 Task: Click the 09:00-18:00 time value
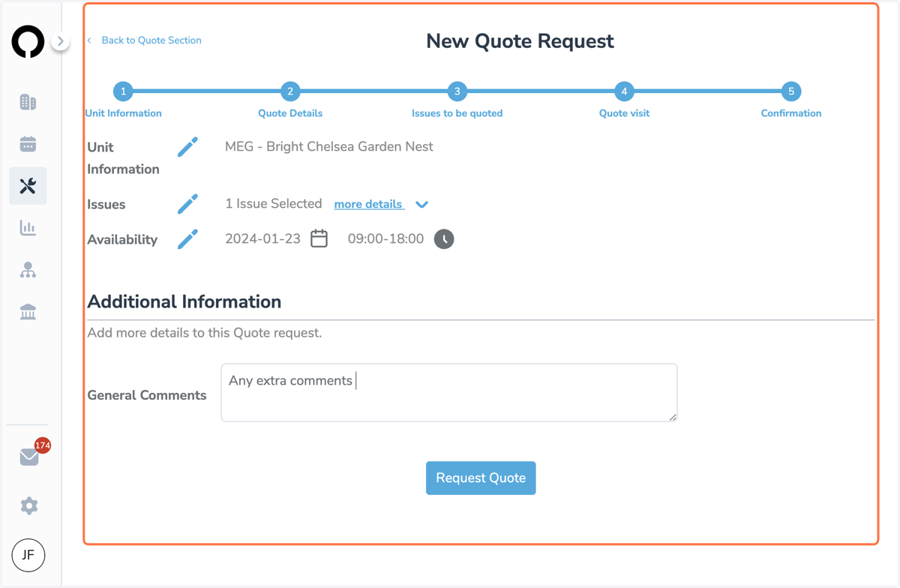pos(385,239)
